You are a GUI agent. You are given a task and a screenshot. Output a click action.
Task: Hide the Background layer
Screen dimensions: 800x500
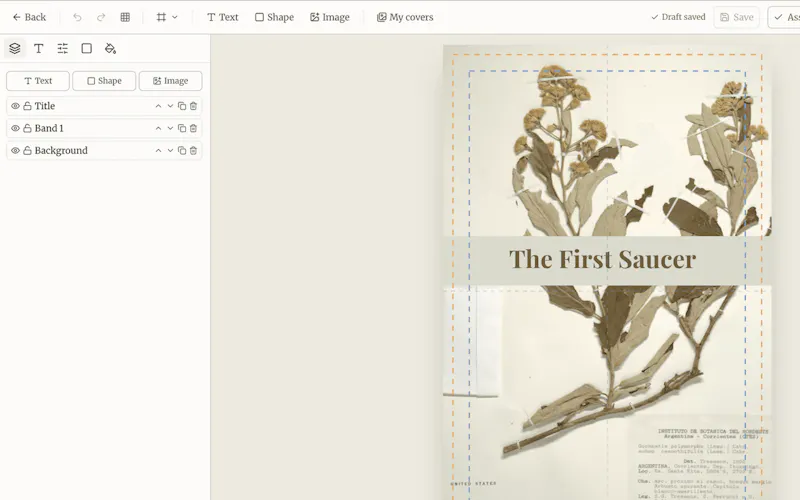tap(15, 151)
